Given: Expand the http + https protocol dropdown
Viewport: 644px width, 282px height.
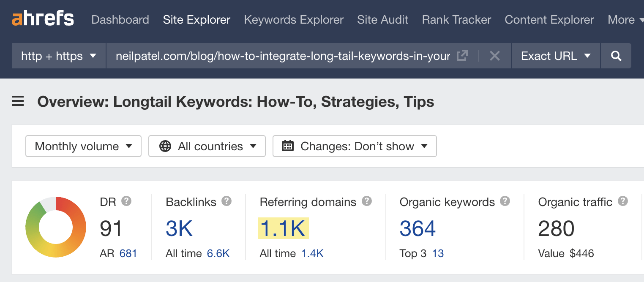Looking at the screenshot, I should coord(59,56).
